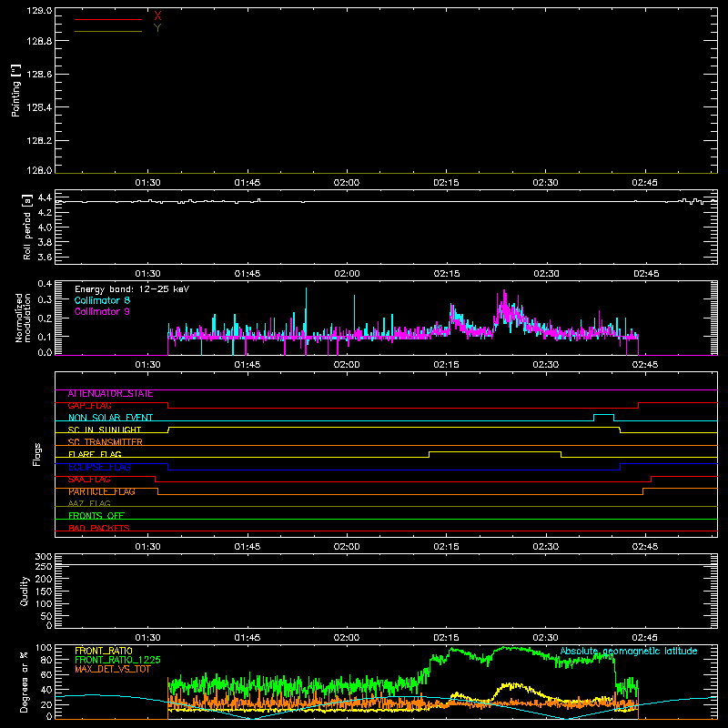Click the 02:15 time label under Pointing plot
Viewport: 728px width, 728px height.
[x=446, y=183]
